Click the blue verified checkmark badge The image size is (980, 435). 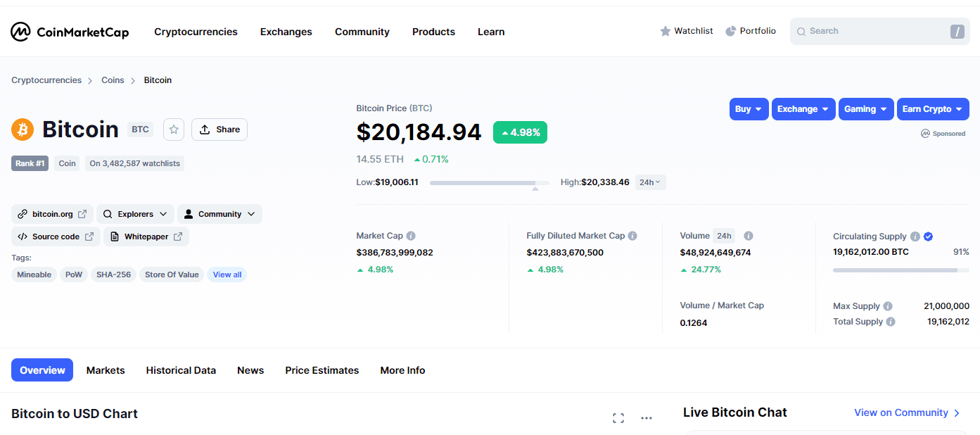coord(928,237)
